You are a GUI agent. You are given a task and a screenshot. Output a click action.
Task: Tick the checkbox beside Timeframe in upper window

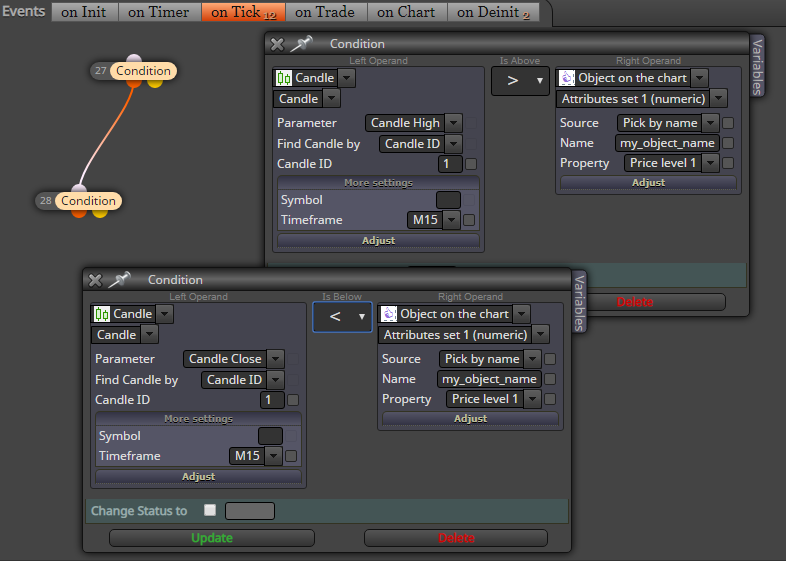469,220
